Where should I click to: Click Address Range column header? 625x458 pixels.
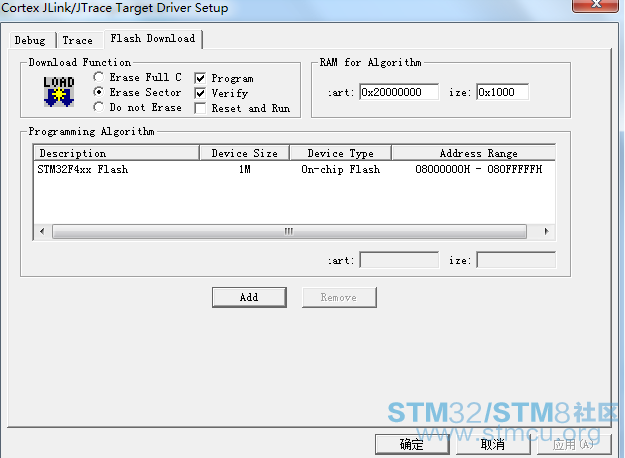474,153
